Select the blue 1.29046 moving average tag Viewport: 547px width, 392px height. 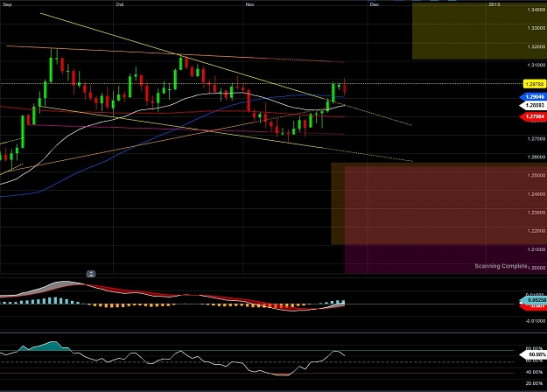click(533, 97)
